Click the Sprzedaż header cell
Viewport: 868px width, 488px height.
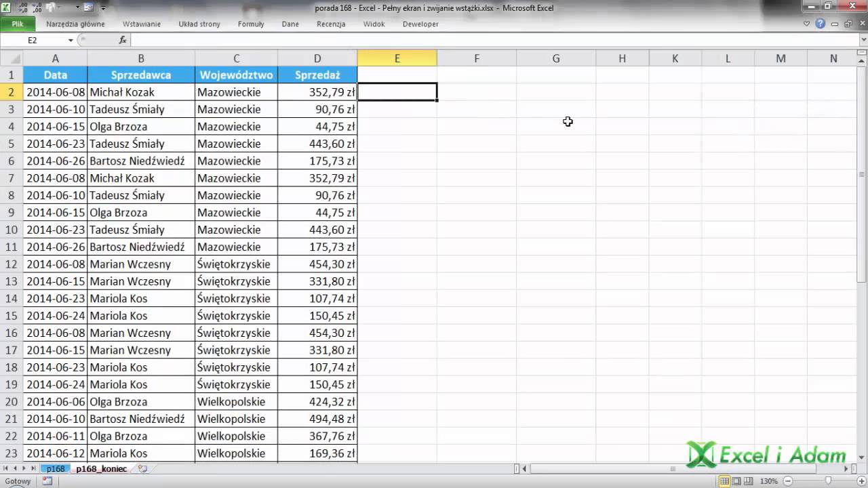317,75
